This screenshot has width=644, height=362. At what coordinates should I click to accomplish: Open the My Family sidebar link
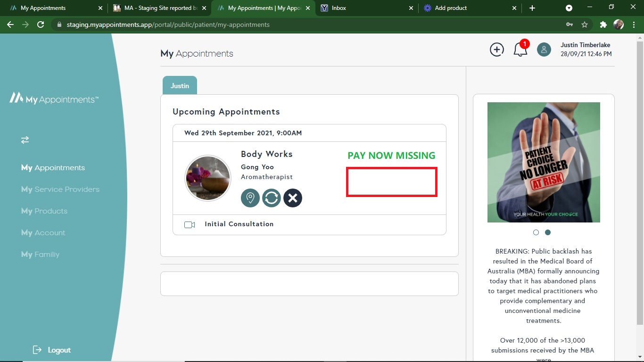tap(41, 255)
